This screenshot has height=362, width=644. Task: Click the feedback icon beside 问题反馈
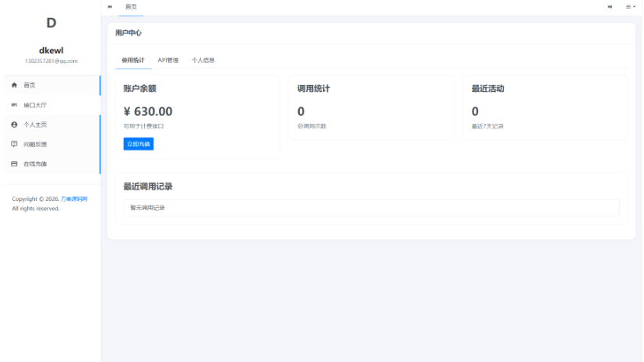point(14,144)
